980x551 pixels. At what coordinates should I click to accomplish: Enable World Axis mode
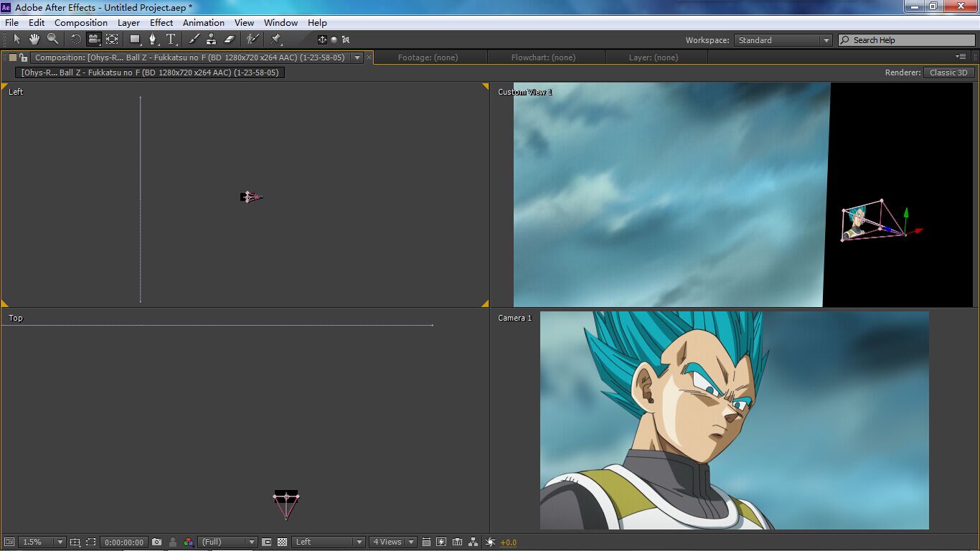coord(334,39)
